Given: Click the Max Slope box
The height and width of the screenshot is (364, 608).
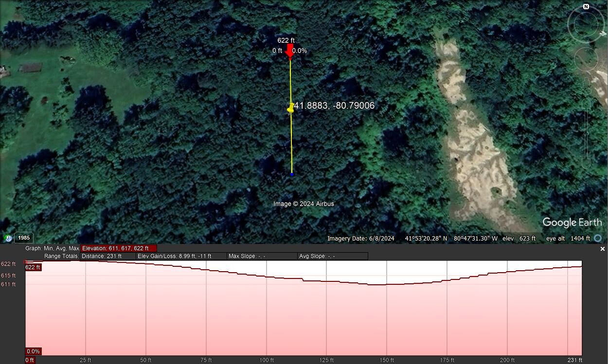Looking at the screenshot, I should (x=262, y=256).
